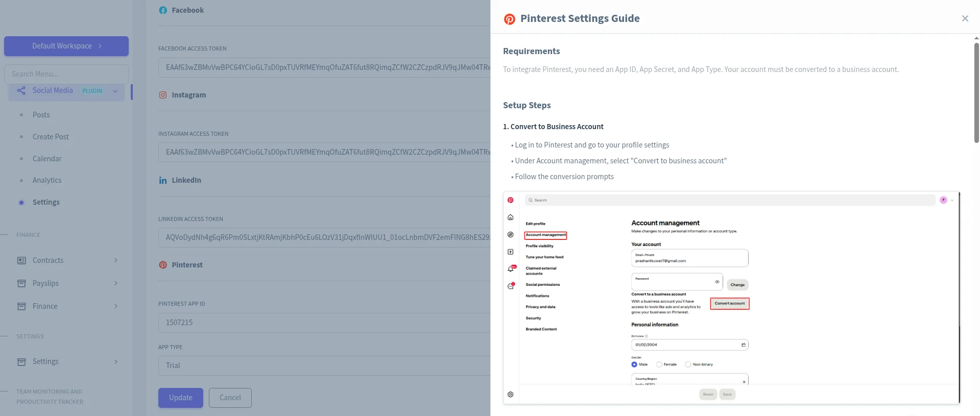The image size is (980, 416).
Task: Click the Social Media share icon
Action: (21, 91)
